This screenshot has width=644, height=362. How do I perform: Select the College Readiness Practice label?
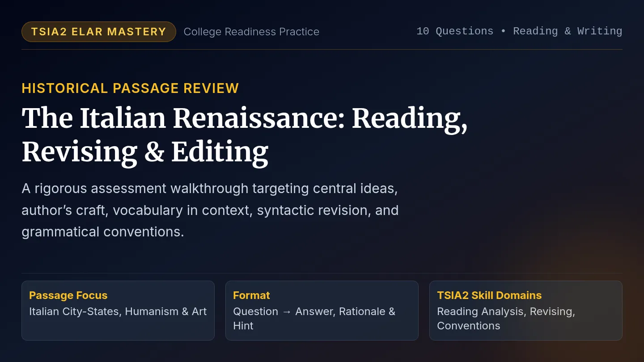251,32
